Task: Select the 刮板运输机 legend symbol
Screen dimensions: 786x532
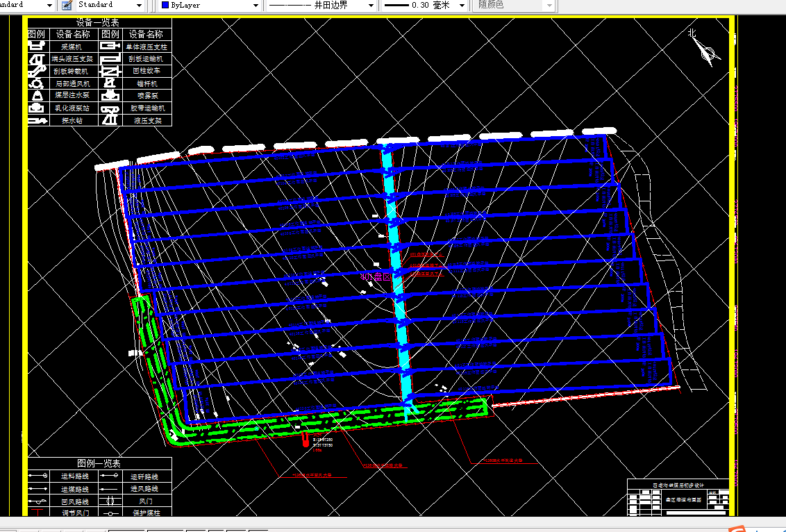Action: 110,58
